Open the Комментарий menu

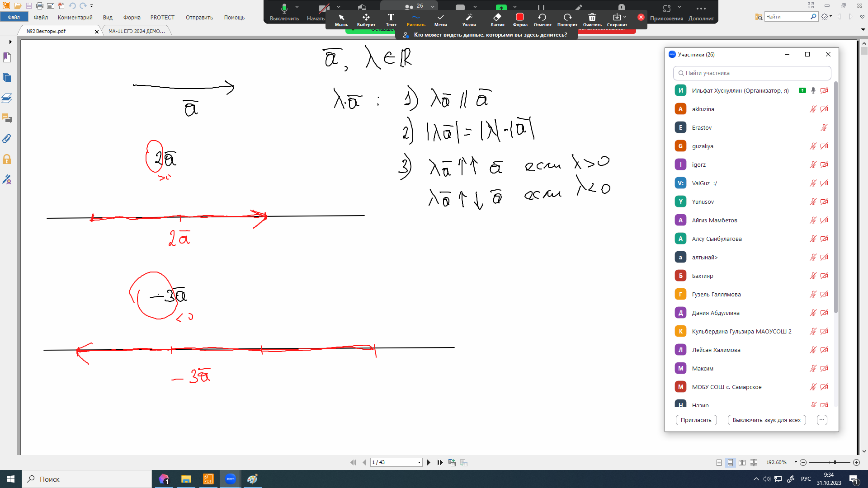(75, 18)
